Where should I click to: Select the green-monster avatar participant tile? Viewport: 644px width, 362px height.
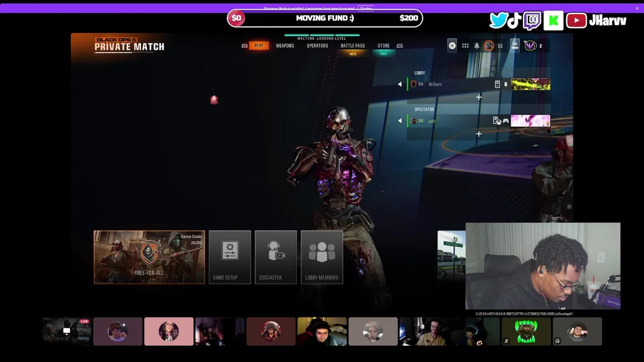click(x=526, y=331)
